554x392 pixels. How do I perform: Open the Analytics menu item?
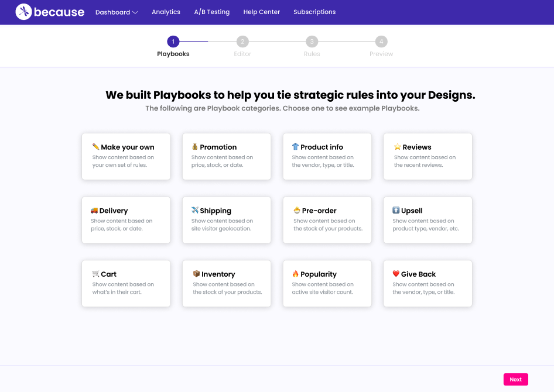click(166, 12)
